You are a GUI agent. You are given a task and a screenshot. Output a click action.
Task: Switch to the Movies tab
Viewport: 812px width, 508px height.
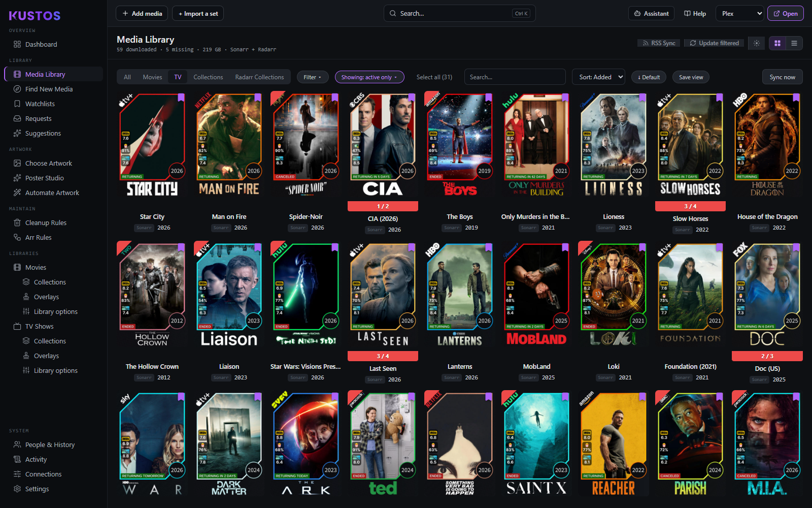pos(152,77)
